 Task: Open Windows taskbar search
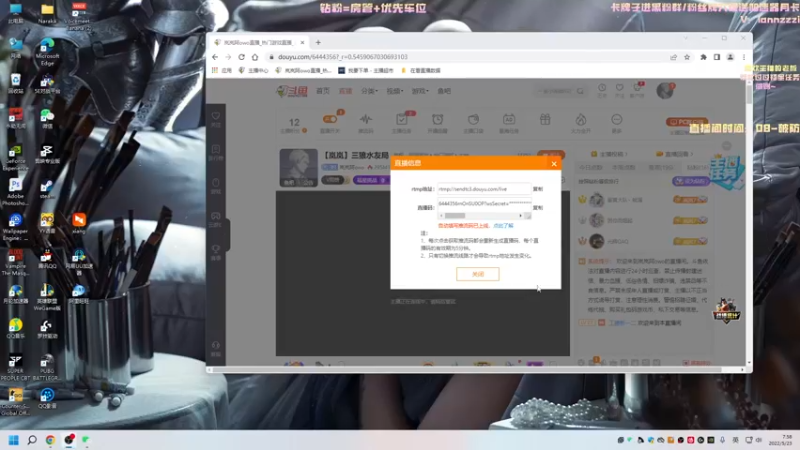tap(32, 440)
